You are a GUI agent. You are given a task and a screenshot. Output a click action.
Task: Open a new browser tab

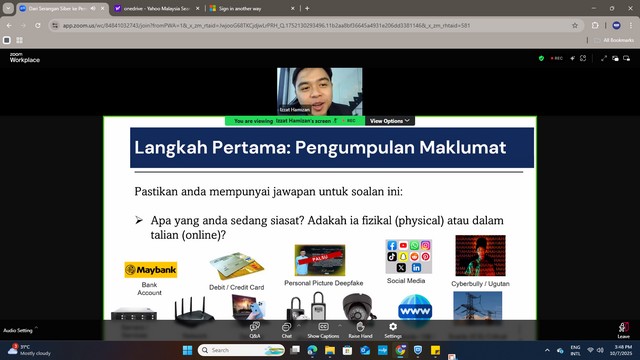point(307,9)
